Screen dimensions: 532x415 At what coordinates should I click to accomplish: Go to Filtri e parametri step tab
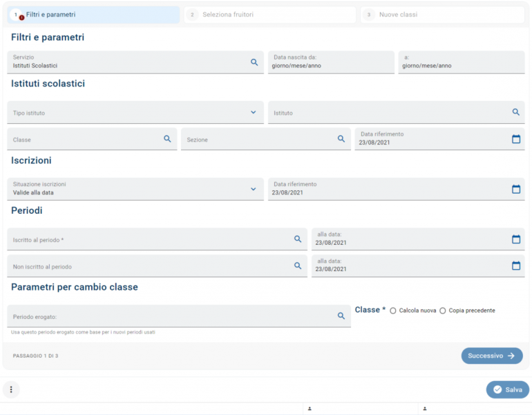[93, 15]
